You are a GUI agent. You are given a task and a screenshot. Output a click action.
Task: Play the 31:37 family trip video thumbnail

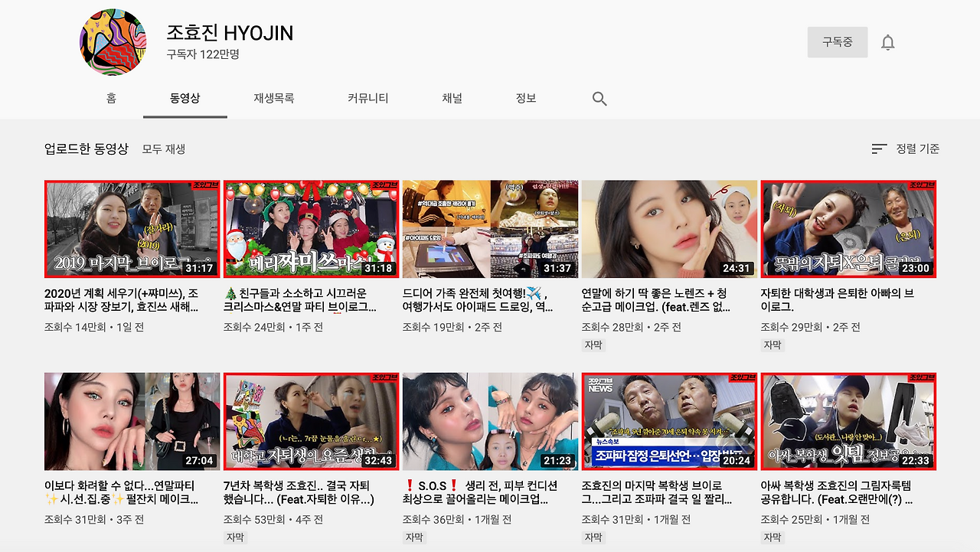pos(490,229)
